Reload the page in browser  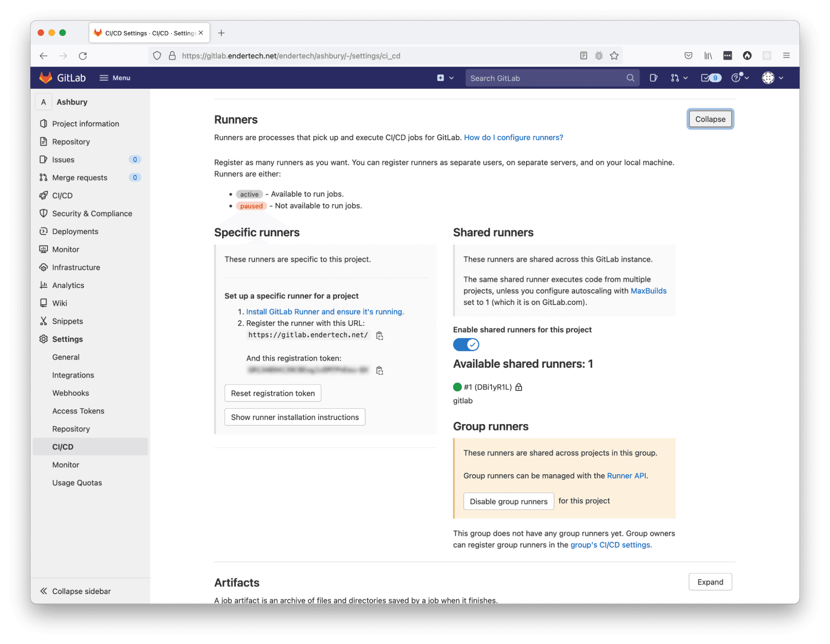(x=83, y=56)
